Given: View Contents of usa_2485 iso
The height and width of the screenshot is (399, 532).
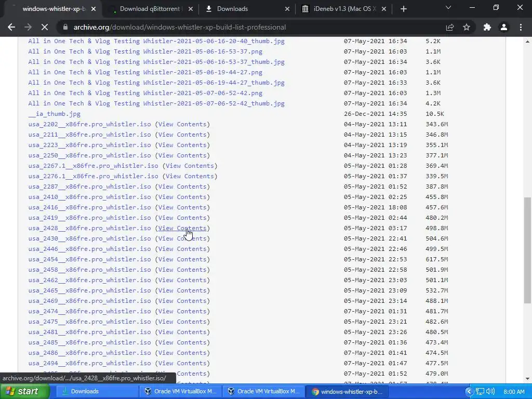Looking at the screenshot, I should tap(182, 342).
